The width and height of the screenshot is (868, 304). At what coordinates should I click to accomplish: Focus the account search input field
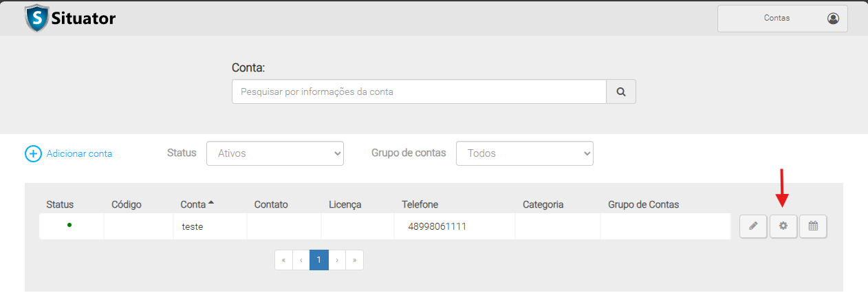[418, 91]
